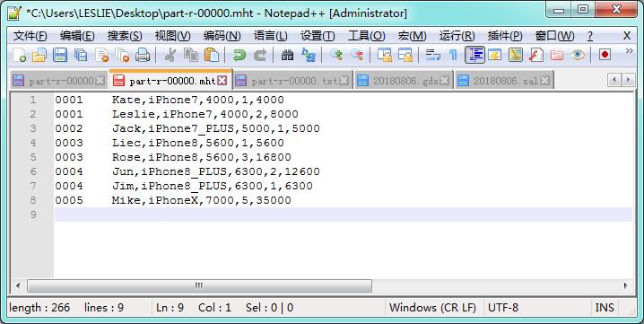Viewport: 644px width, 324px height.
Task: Open the 文件(F) menu
Action: coord(30,36)
